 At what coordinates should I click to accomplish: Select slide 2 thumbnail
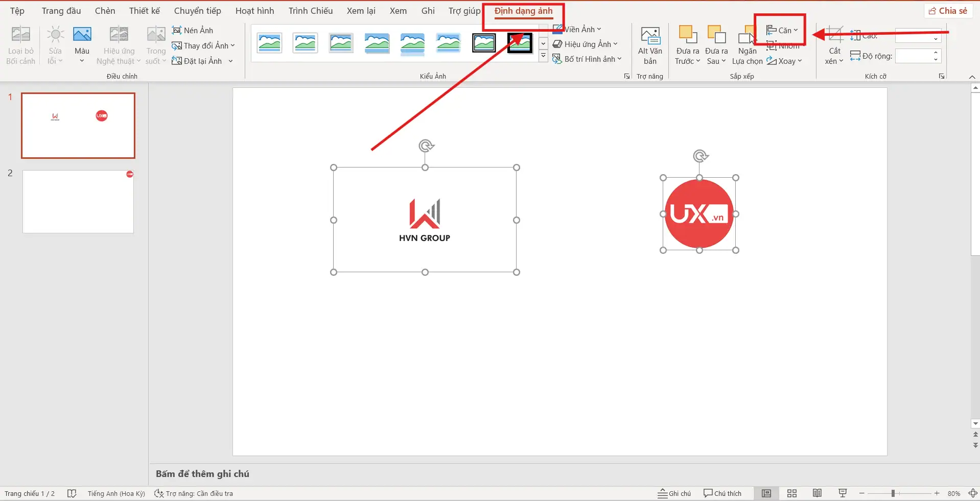coord(78,202)
